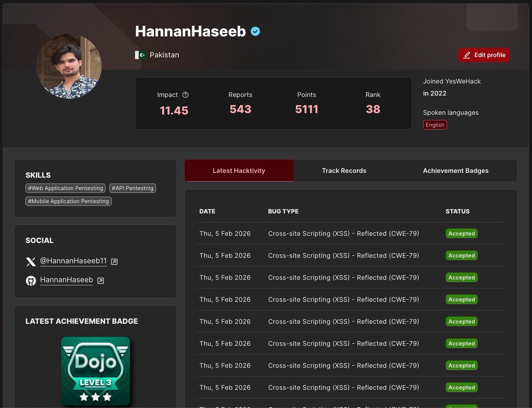Viewport: 532px width, 408px height.
Task: Open external link icon beside GitHub username
Action: 100,280
